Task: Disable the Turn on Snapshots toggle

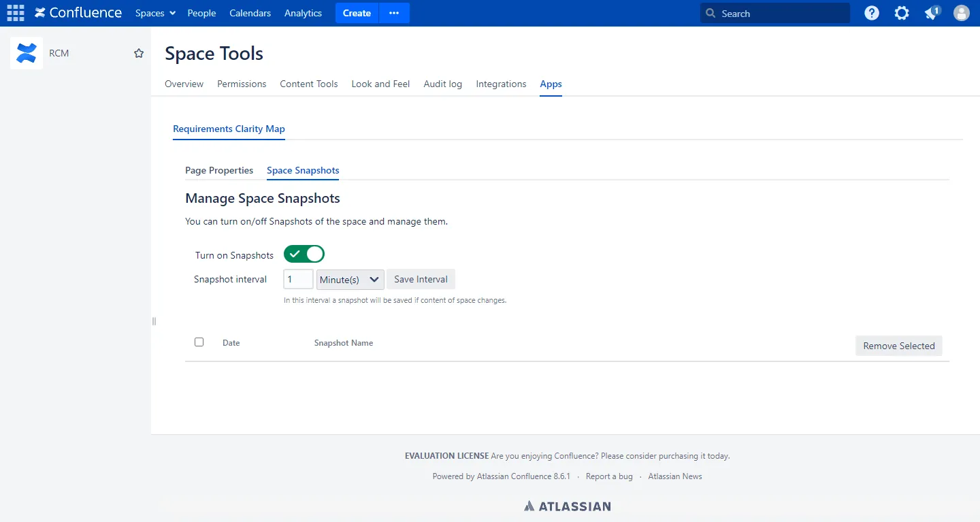Action: [x=304, y=255]
